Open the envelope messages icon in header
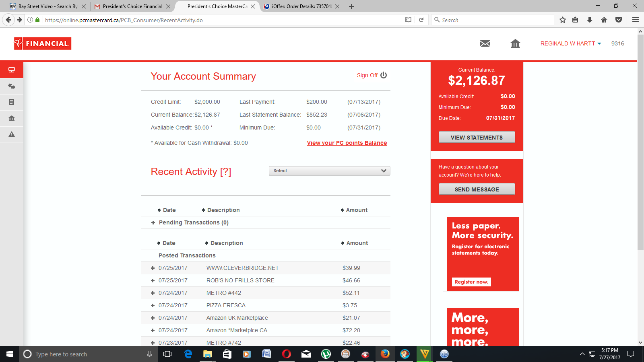644x362 pixels. click(485, 43)
